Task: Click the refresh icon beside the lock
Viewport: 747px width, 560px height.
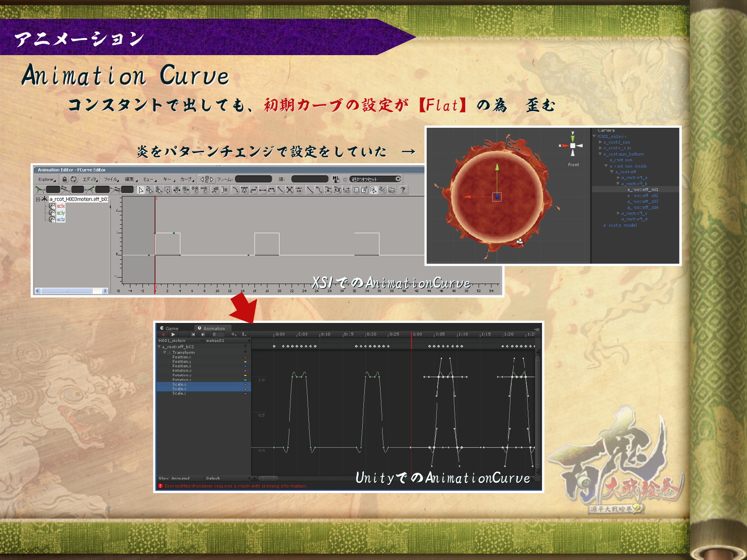Action: tap(74, 179)
